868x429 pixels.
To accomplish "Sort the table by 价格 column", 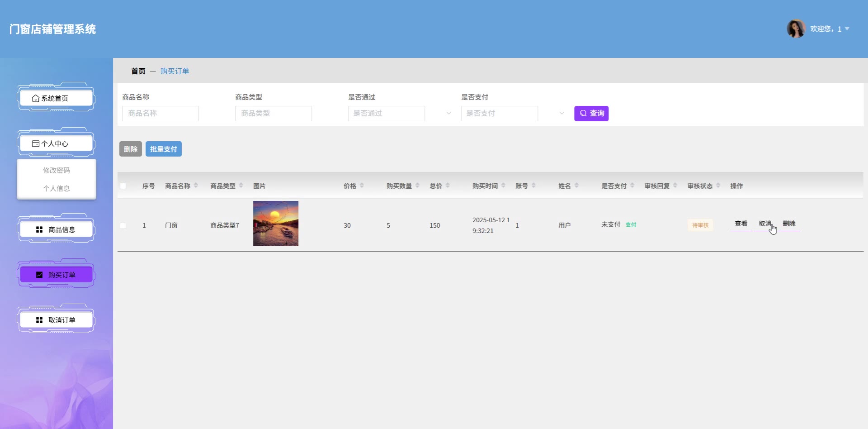I will point(362,186).
